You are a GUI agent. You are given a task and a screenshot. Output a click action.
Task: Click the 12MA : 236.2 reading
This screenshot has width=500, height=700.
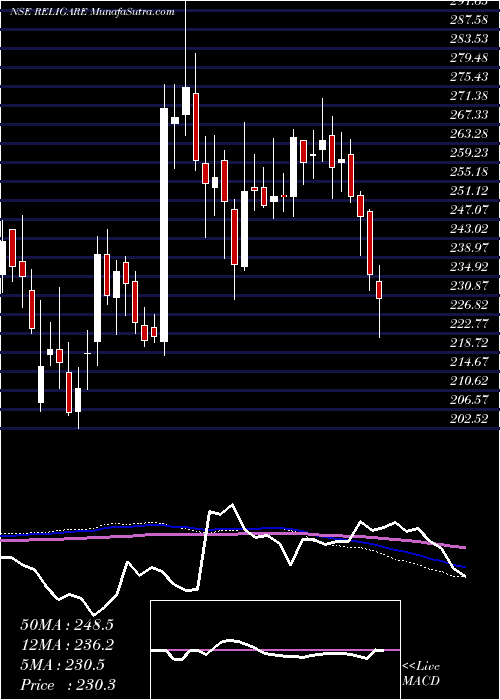[67, 645]
